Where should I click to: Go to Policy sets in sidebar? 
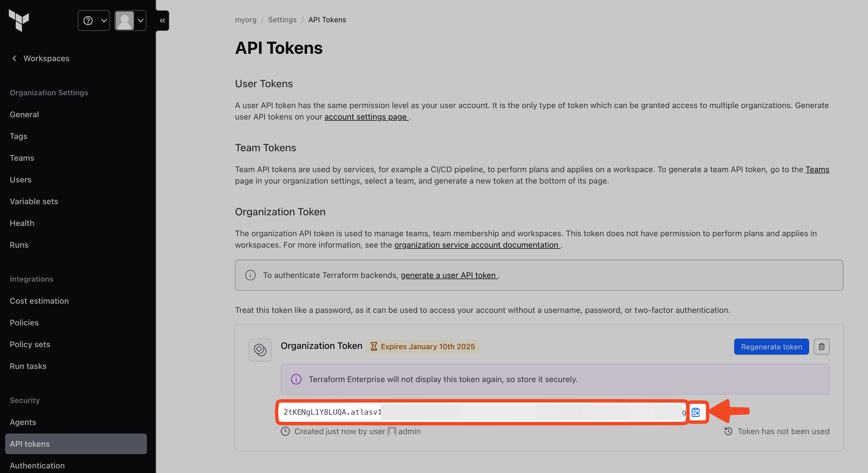click(x=30, y=344)
